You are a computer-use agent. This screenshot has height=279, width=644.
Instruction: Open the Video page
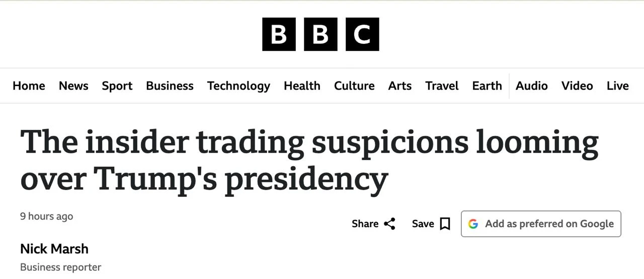pos(577,86)
